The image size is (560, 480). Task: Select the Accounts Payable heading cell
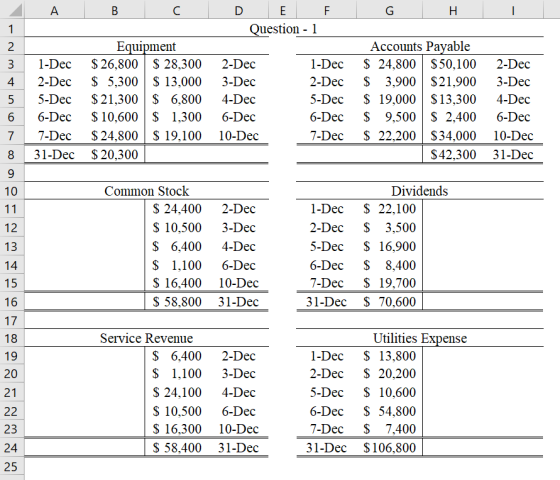tap(420, 46)
